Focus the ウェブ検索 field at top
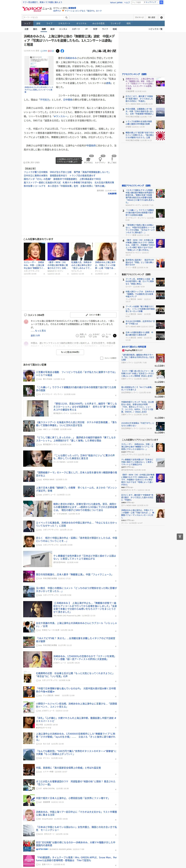This screenshot has height=868, width=186. [x=137, y=2]
